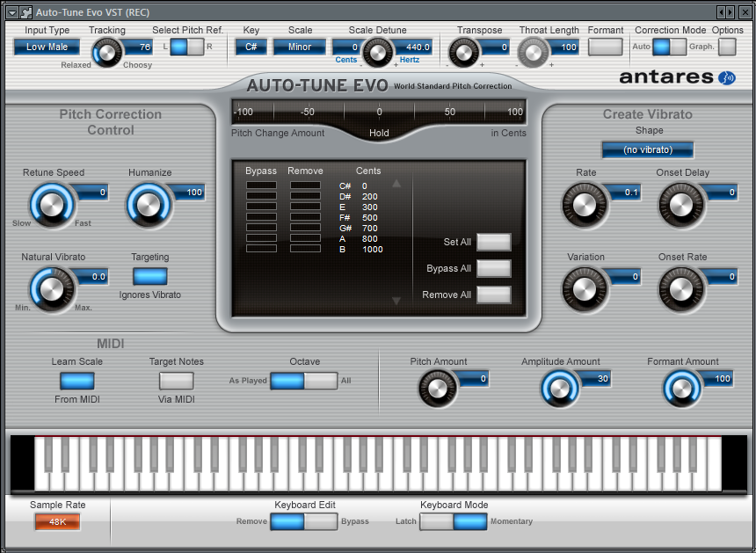Click the Tracking knob
This screenshot has height=553, width=756.
107,53
